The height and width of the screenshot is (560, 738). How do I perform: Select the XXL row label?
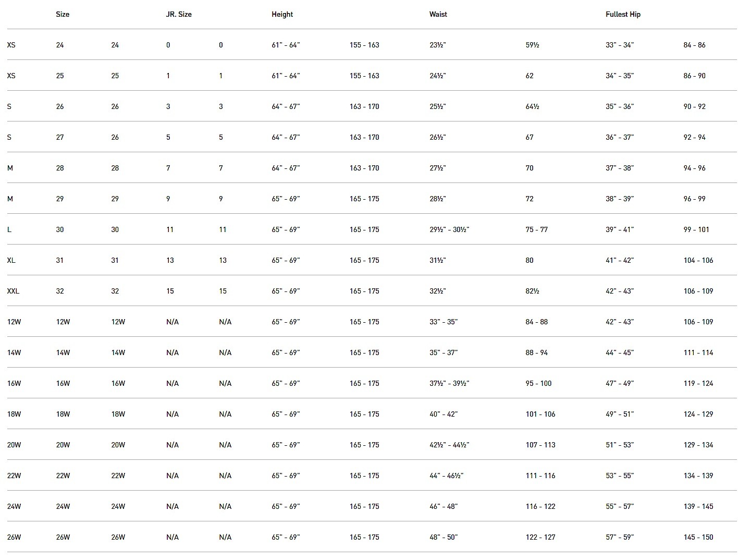pyautogui.click(x=13, y=291)
